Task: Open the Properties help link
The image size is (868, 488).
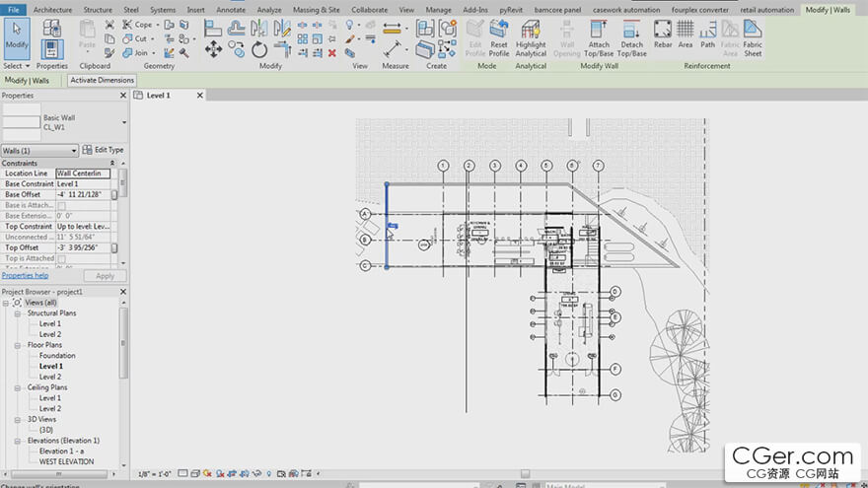Action: coord(25,276)
